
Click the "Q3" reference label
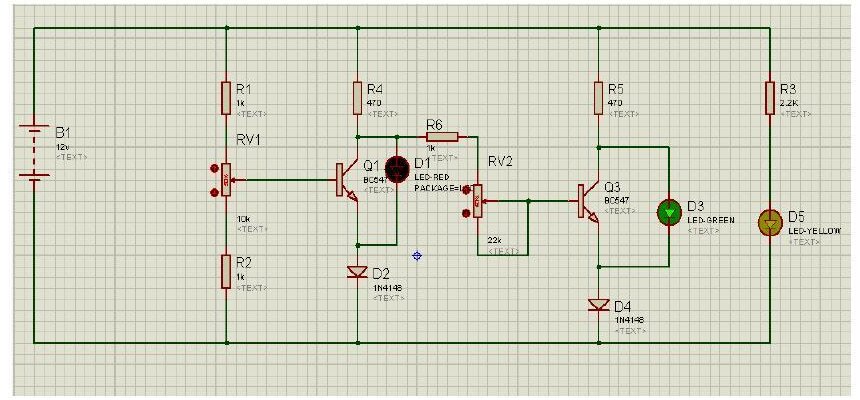coord(612,187)
